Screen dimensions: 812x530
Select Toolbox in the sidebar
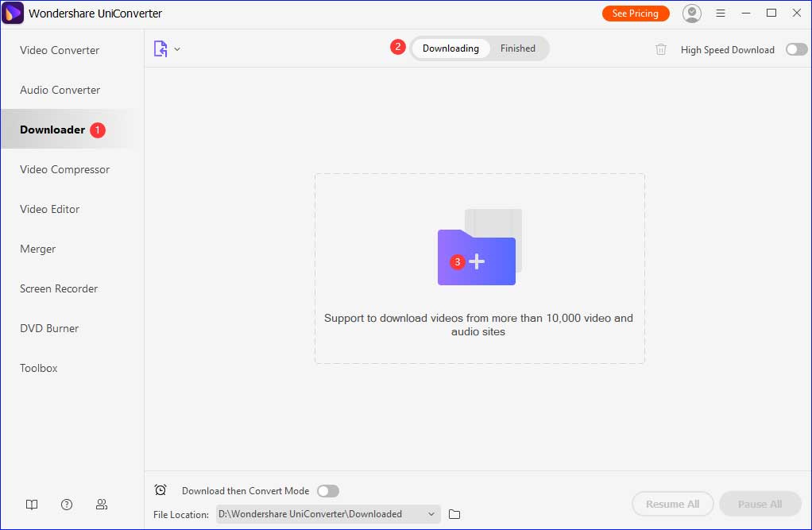(38, 368)
